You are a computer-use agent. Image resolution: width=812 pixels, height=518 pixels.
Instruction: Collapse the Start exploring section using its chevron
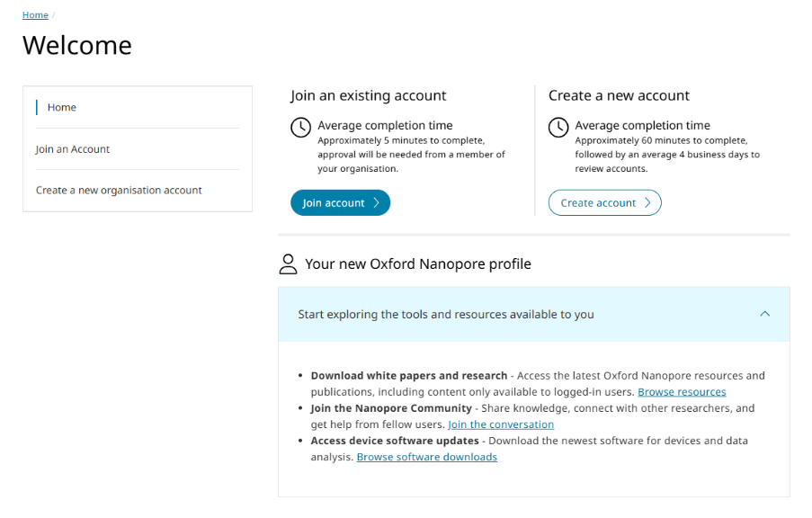(765, 314)
